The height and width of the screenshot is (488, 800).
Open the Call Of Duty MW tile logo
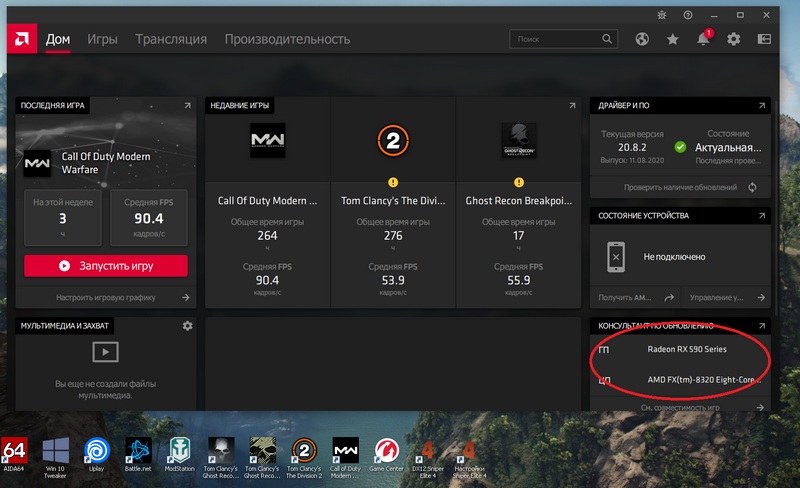tap(268, 140)
